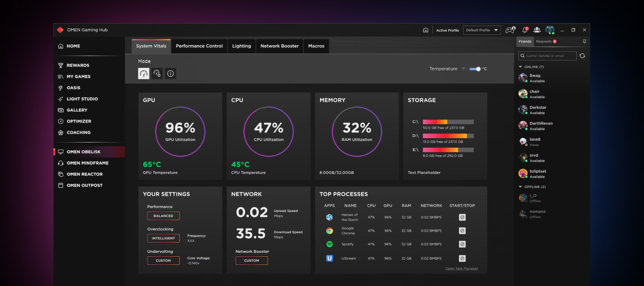Click the Heroes of the Storm app icon
This screenshot has height=286, width=644.
(329, 217)
